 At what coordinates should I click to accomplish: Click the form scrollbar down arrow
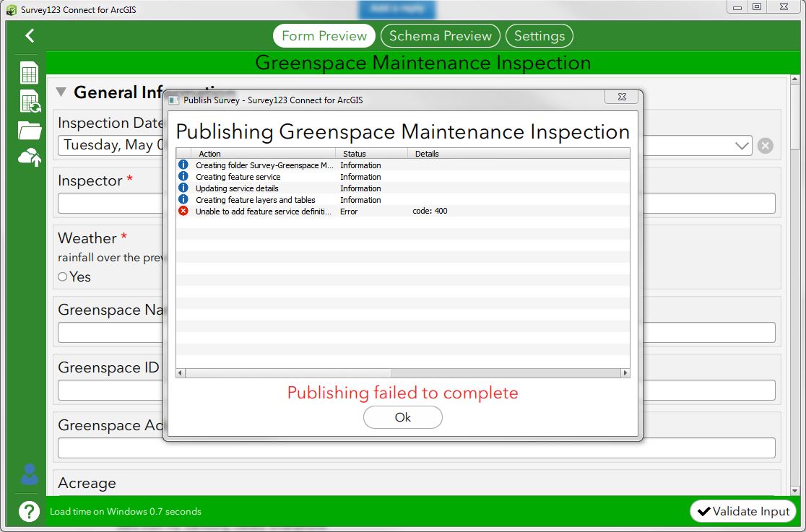click(794, 491)
